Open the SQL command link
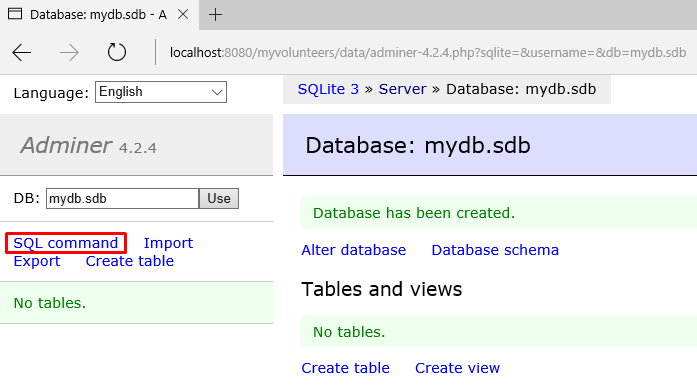 [66, 243]
